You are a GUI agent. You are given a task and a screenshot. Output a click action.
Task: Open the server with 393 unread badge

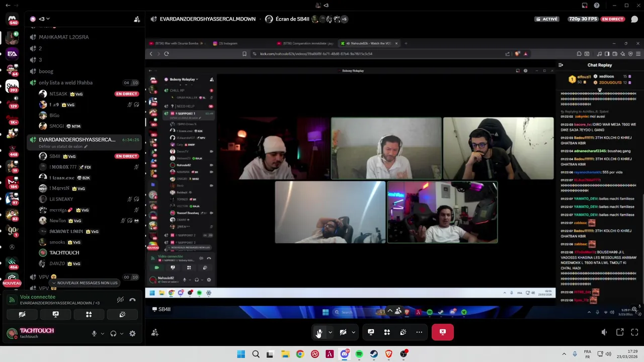coord(12,86)
